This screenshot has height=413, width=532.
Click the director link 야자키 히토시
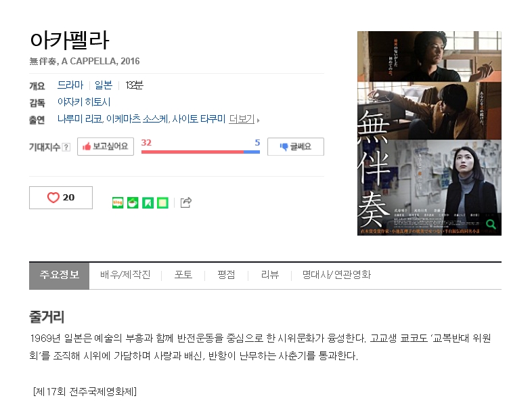[x=84, y=102]
